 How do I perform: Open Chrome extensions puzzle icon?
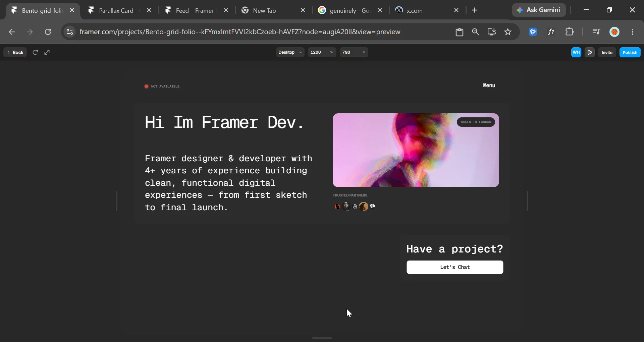pyautogui.click(x=570, y=32)
